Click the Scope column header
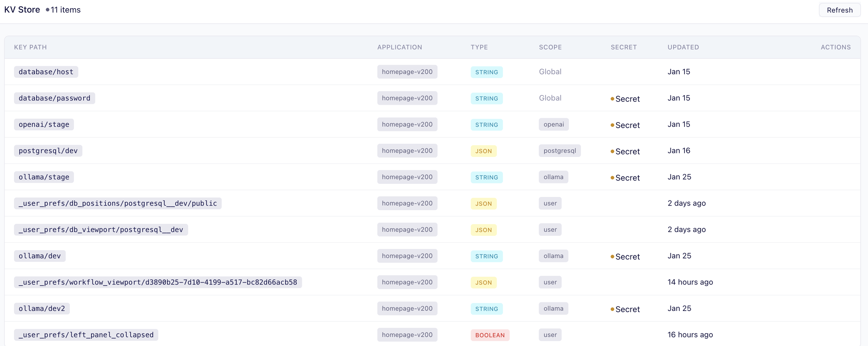868x346 pixels. pyautogui.click(x=550, y=47)
